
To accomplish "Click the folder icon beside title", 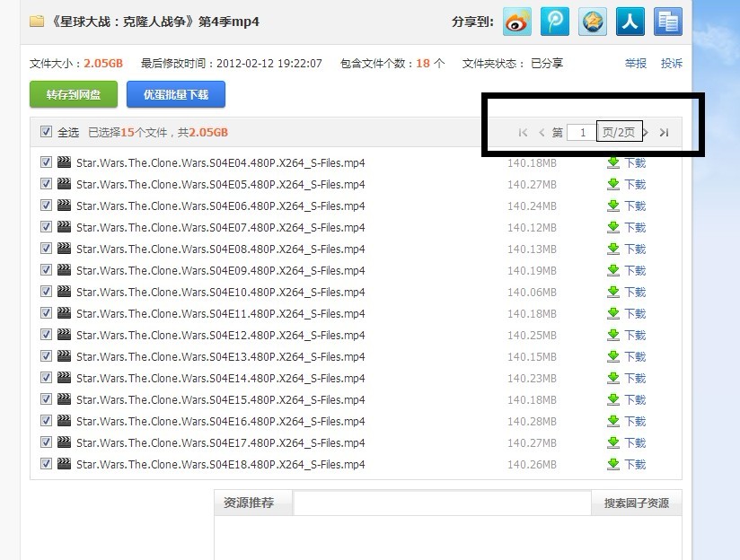I will pyautogui.click(x=37, y=22).
